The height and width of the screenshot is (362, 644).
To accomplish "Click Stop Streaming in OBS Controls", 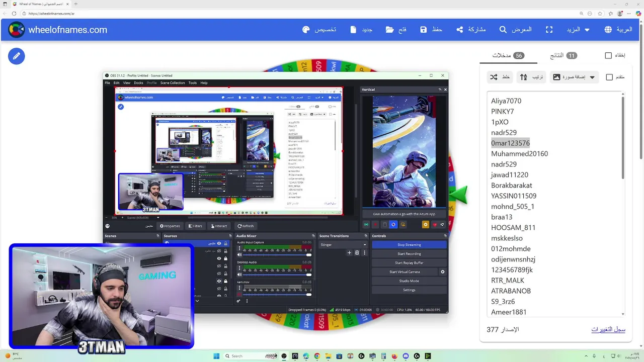I will (409, 245).
